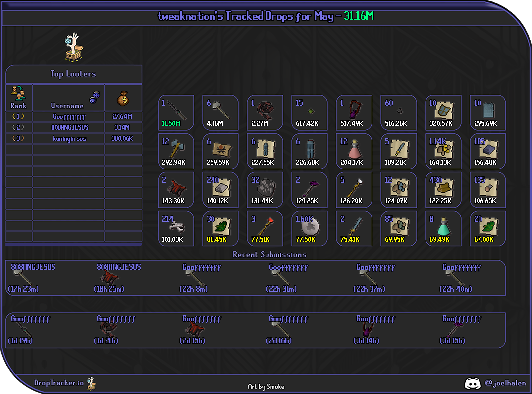Image resolution: width=532 pixels, height=394 pixels.
Task: Click the pink potion tile worth 204.17K
Action: [x=354, y=151]
